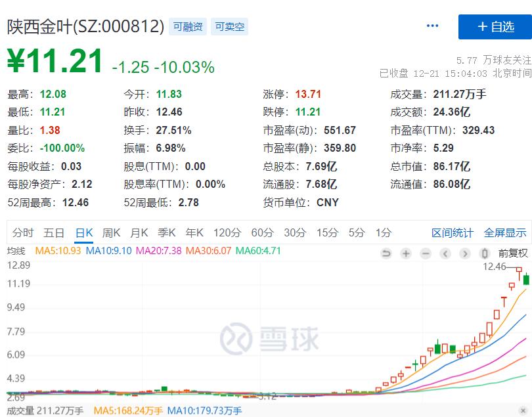Image resolution: width=532 pixels, height=417 pixels.
Task: Click the 货币单位 value CNY
Action: pyautogui.click(x=328, y=202)
